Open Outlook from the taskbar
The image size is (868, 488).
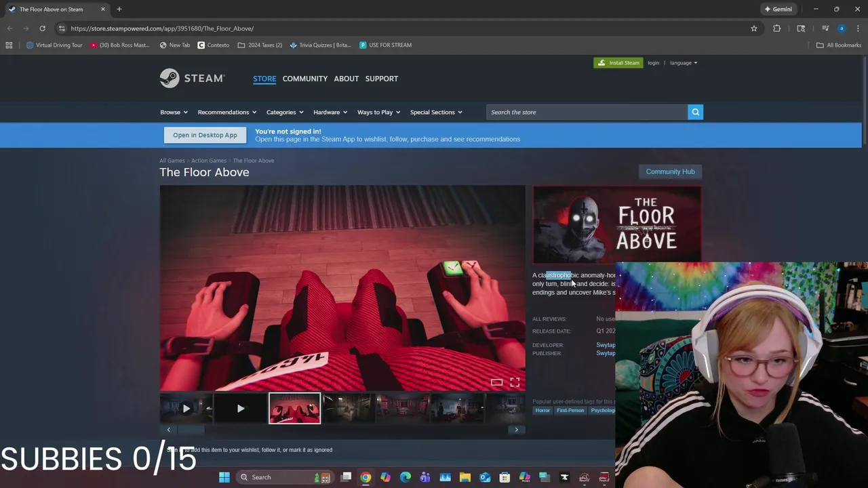click(x=485, y=477)
